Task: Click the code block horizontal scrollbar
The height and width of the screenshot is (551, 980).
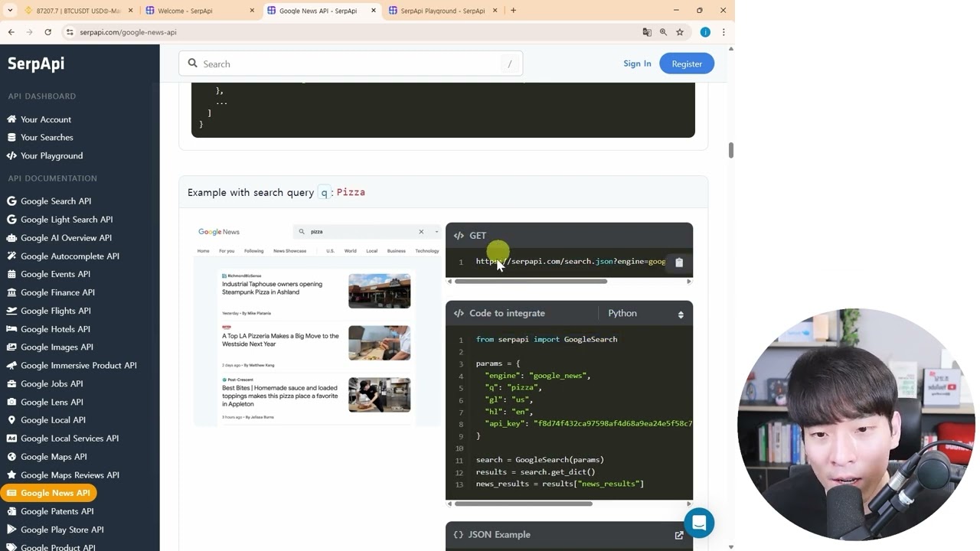Action: tap(523, 504)
